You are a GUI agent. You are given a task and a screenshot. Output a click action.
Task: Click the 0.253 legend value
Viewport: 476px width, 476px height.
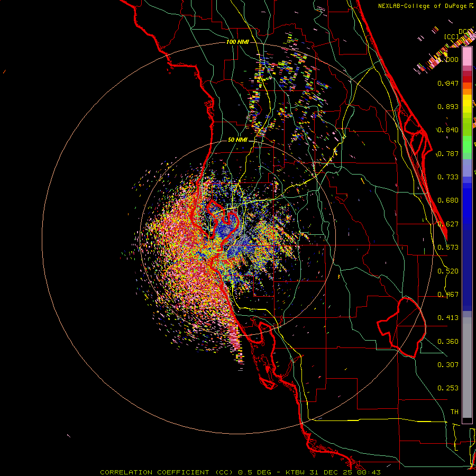point(448,388)
